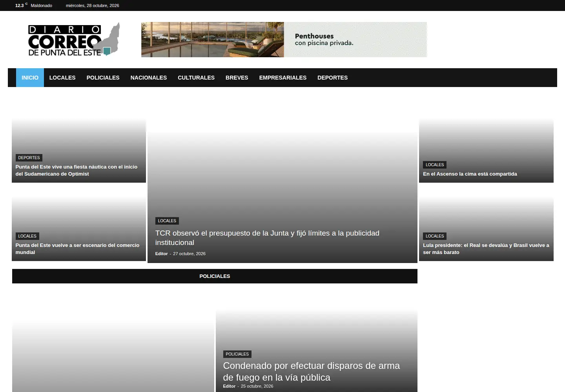The width and height of the screenshot is (565, 392).
Task: Open TCR observó el presupuesto de la Junta article
Action: (x=267, y=238)
